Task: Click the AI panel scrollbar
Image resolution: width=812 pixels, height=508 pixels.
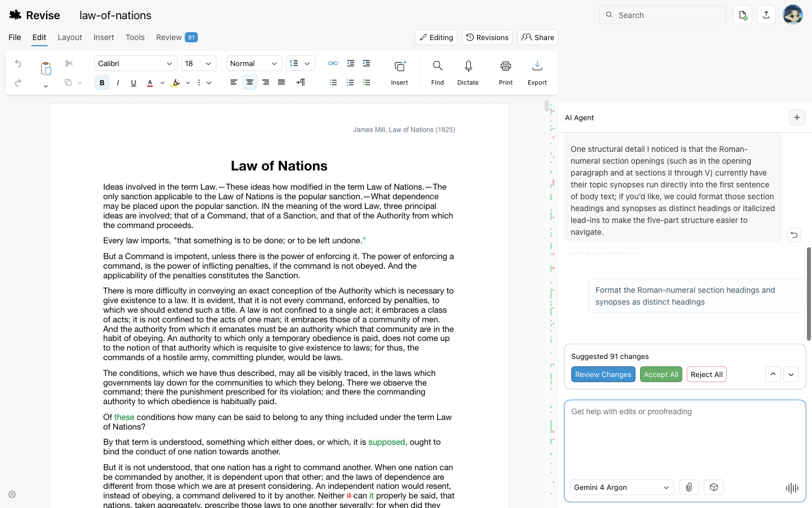Action: tap(809, 294)
